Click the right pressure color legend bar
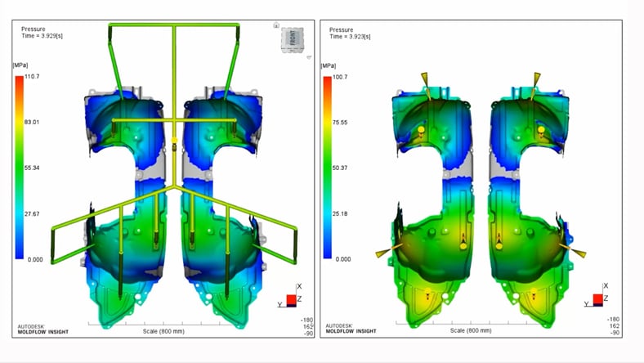 coord(328,168)
